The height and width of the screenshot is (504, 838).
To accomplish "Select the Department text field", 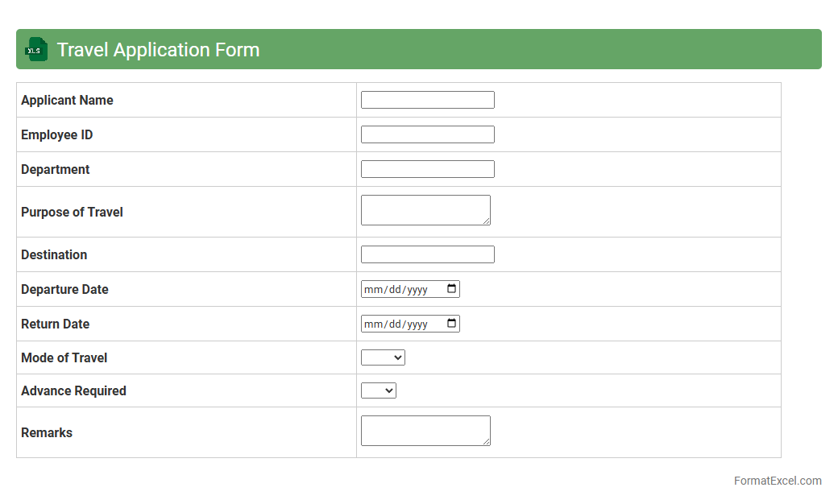I will pos(427,169).
